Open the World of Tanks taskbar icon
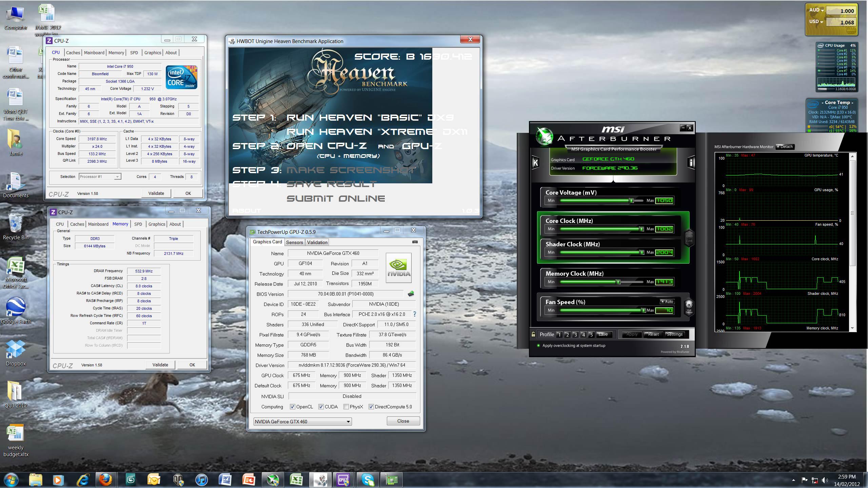The width and height of the screenshot is (868, 488). [x=178, y=480]
